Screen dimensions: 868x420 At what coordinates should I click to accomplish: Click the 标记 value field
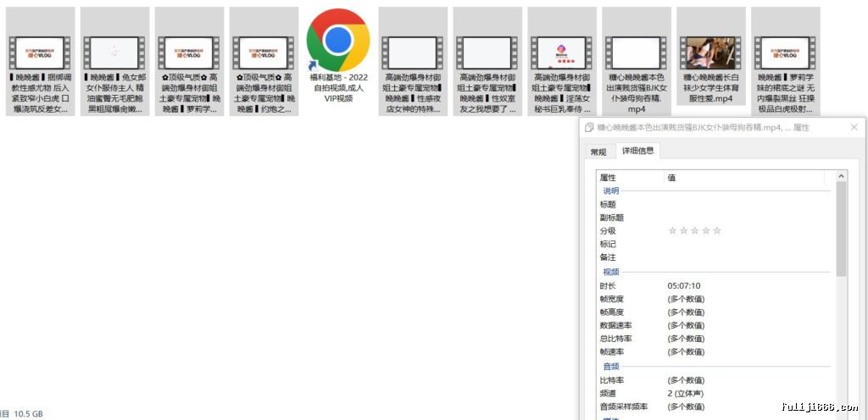(748, 244)
